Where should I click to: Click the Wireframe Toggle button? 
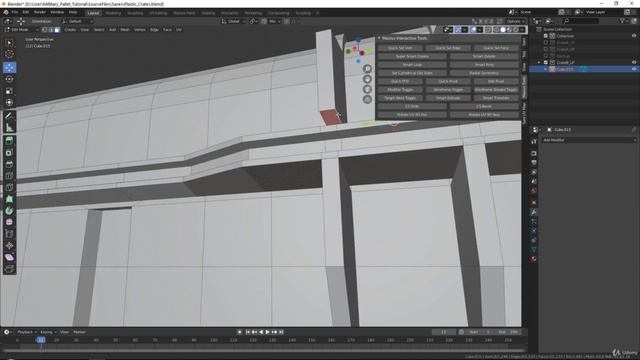[x=448, y=90]
